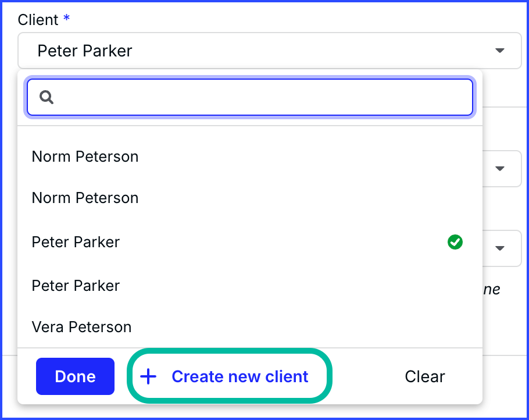Click the magnifying glass search icon
The width and height of the screenshot is (529, 420).
click(x=46, y=97)
